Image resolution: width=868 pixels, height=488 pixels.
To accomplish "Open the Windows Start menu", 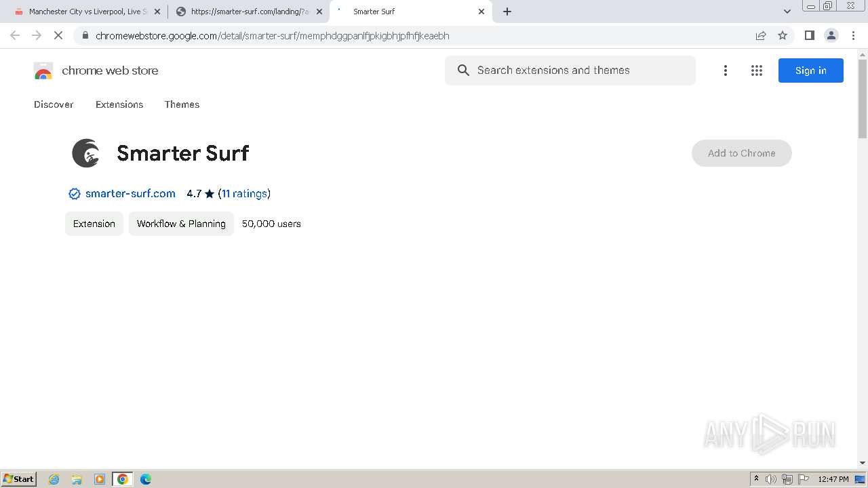I will [x=19, y=479].
